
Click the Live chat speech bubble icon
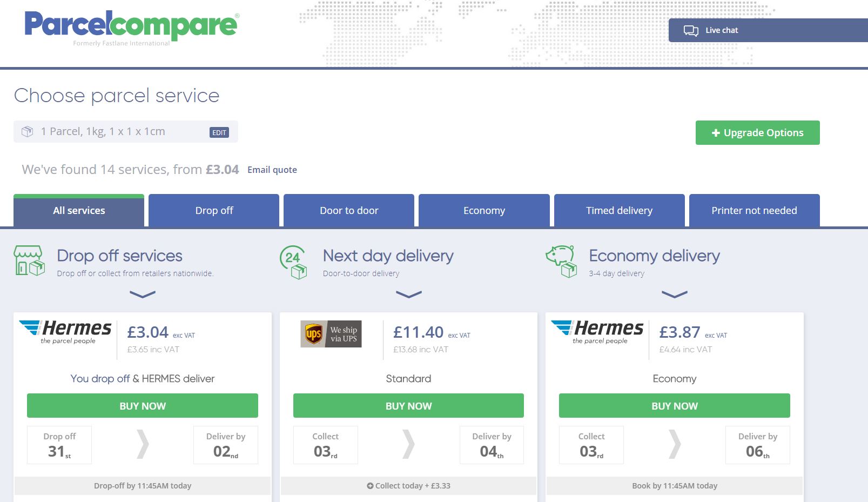click(691, 31)
